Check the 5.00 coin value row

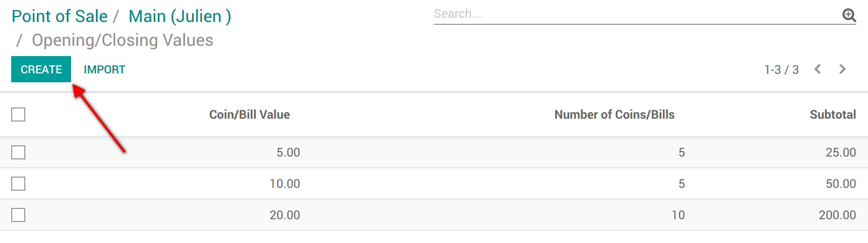(18, 152)
